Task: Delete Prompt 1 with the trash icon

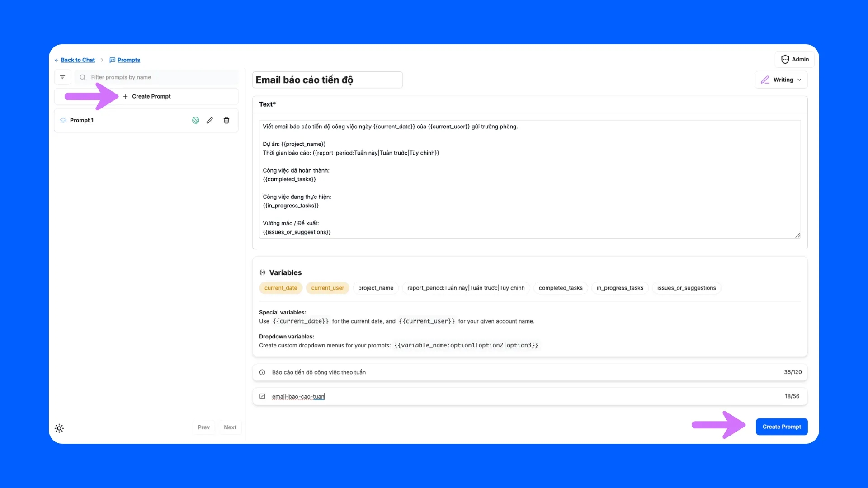Action: point(226,120)
